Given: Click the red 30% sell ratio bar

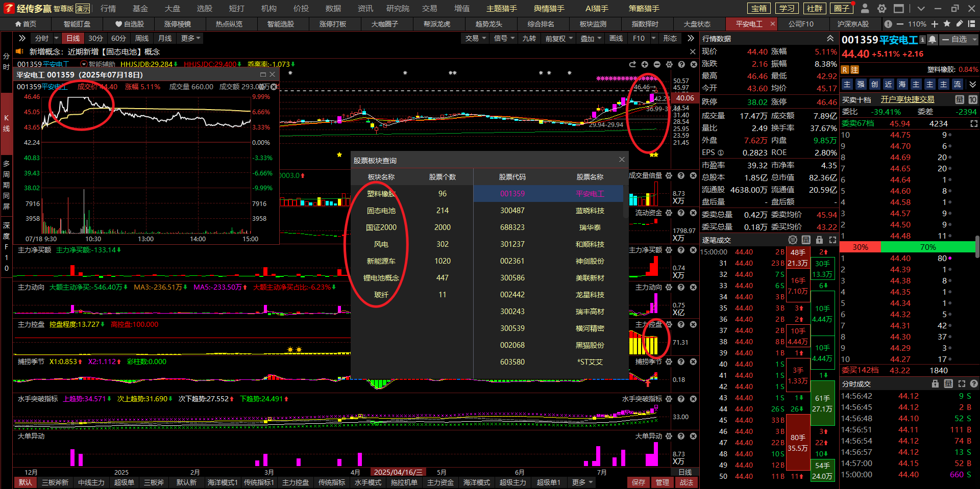Looking at the screenshot, I should pyautogui.click(x=861, y=247).
